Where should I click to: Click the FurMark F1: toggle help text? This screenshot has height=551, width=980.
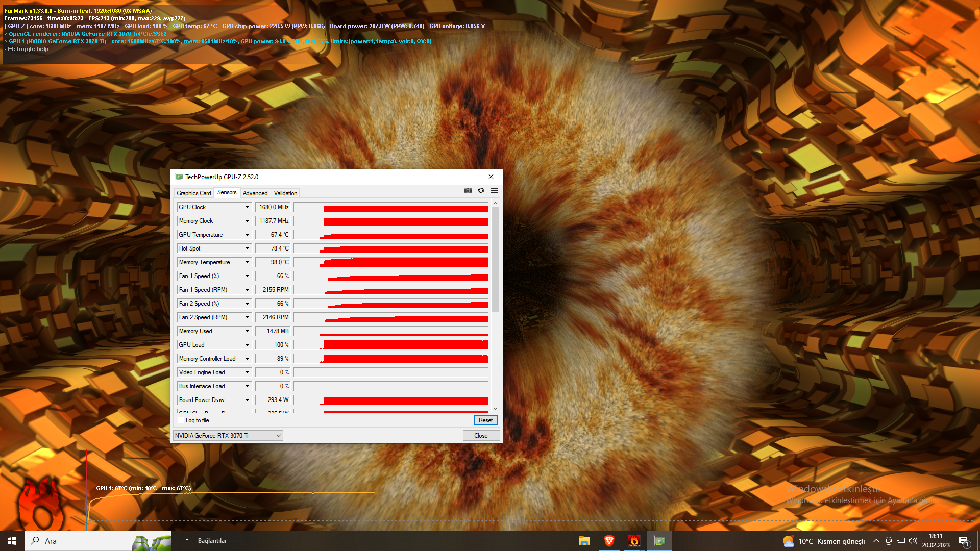tap(27, 49)
